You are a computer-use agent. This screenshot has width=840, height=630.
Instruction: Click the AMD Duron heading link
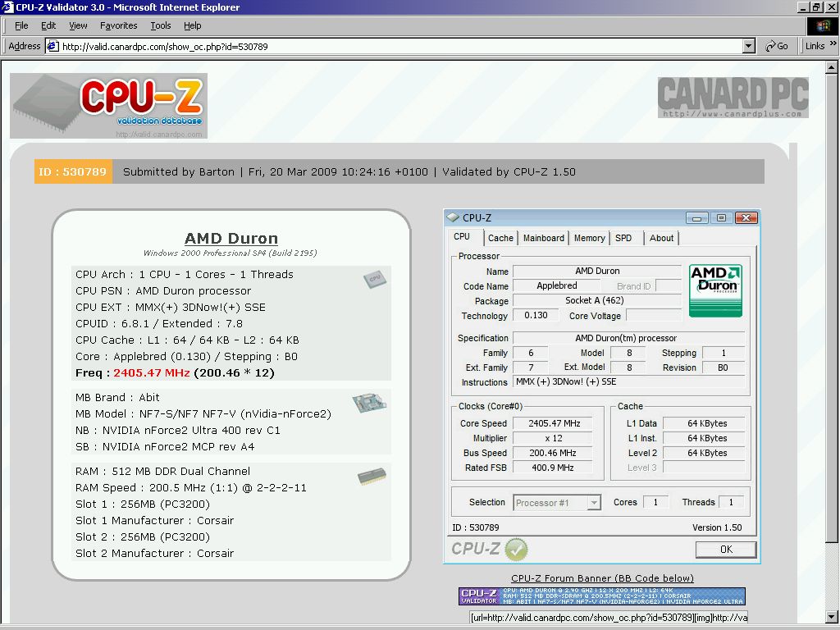coord(231,239)
